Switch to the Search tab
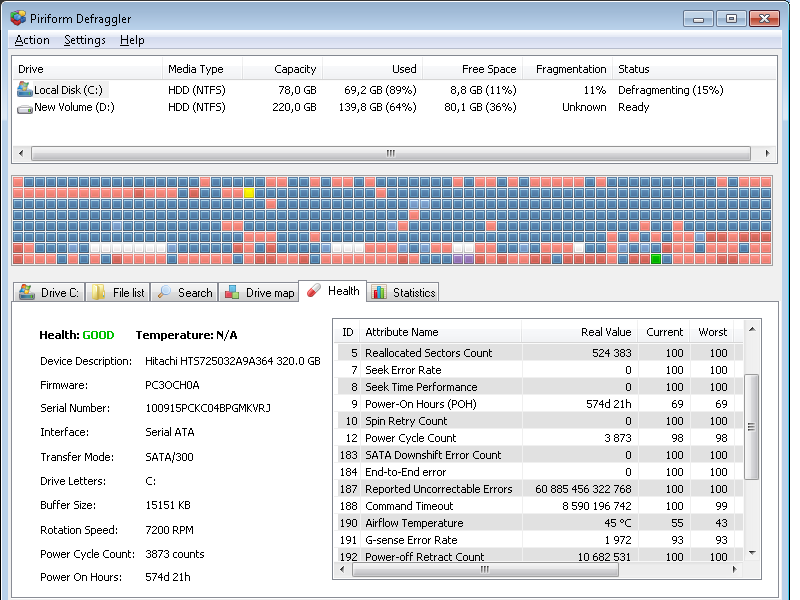 coord(185,292)
